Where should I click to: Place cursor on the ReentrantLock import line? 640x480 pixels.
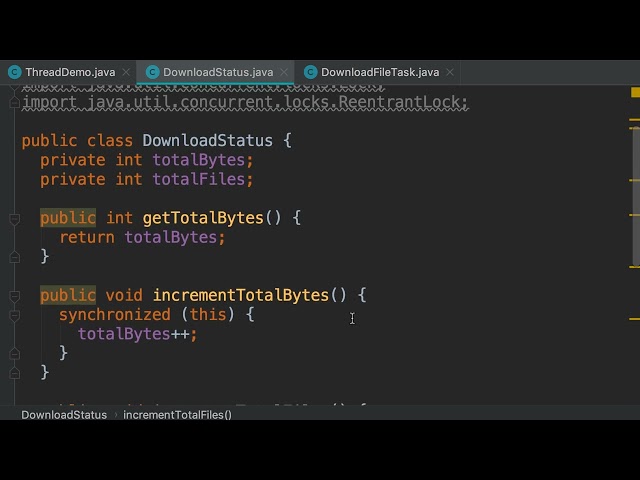coord(245,102)
